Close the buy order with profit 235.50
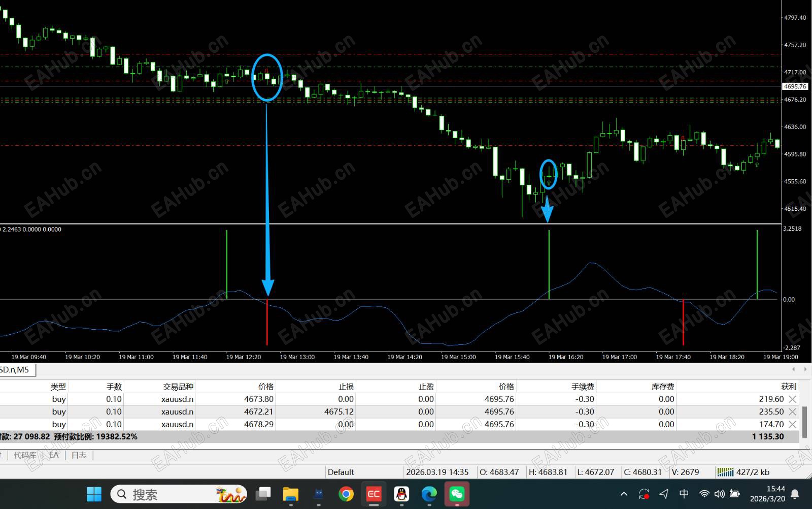This screenshot has height=509, width=812. [x=792, y=411]
